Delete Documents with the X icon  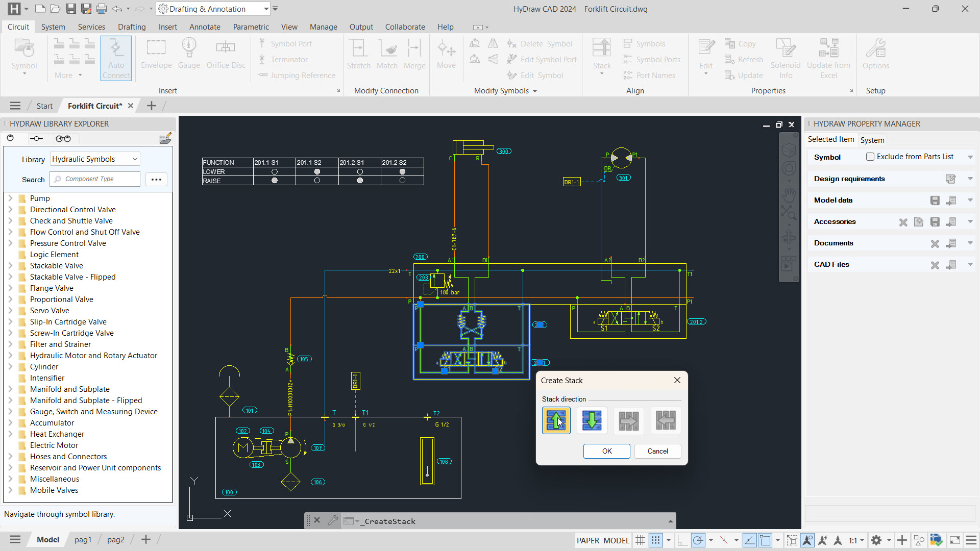(935, 243)
